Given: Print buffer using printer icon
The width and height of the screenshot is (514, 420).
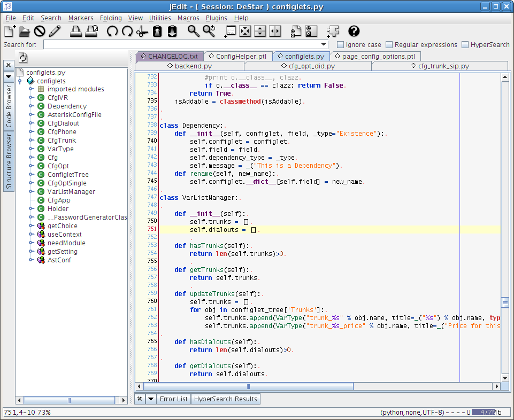Looking at the screenshot, I should 76,32.
